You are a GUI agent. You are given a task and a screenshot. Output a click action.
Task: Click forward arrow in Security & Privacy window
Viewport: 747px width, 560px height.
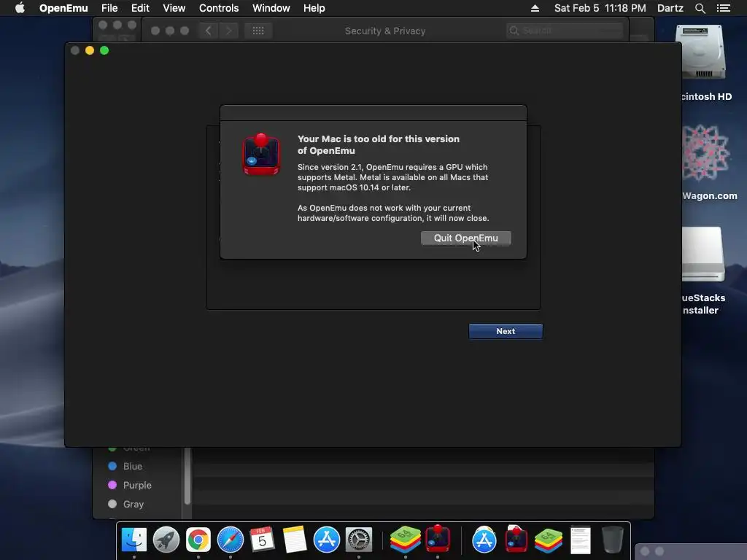click(x=228, y=31)
